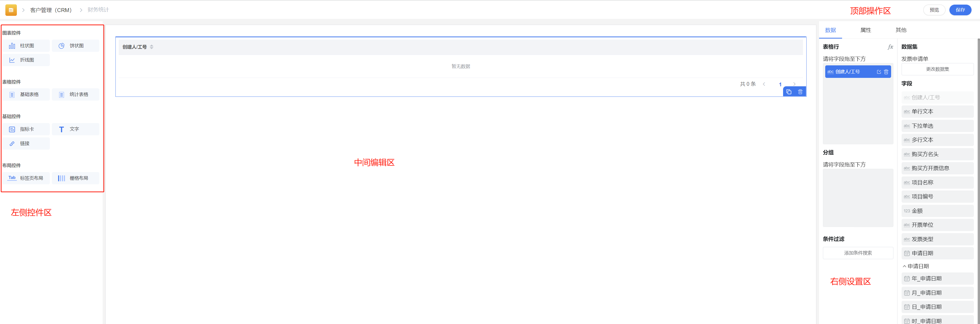Open the fx formula editor
The width and height of the screenshot is (980, 324).
coord(890,47)
